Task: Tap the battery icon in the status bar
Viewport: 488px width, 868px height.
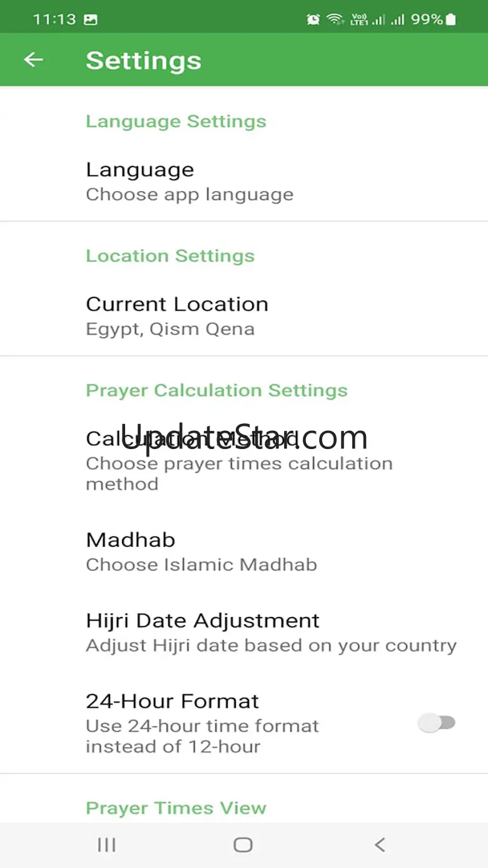Action: click(x=450, y=19)
